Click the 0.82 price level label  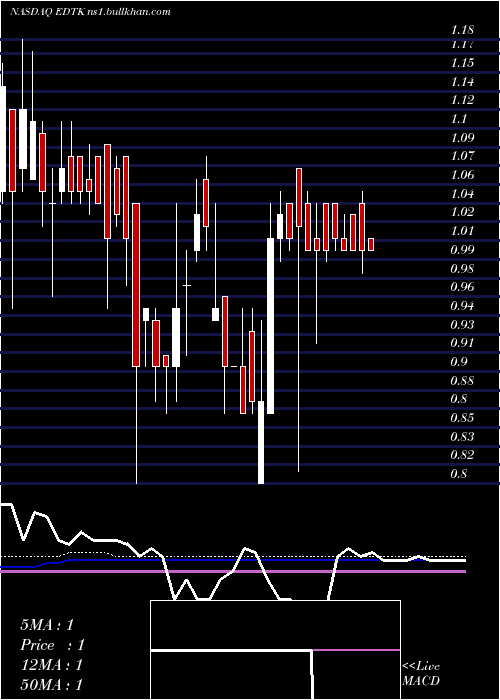pos(462,455)
